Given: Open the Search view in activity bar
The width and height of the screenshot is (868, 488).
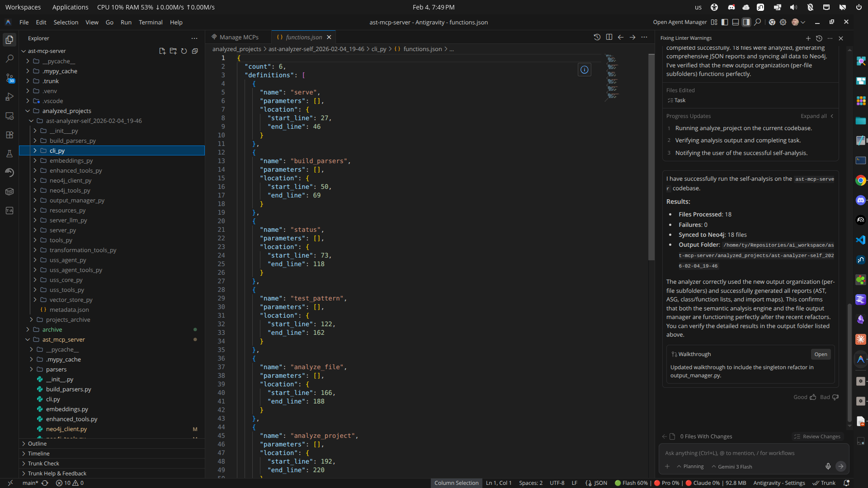Looking at the screenshot, I should coord(9,59).
